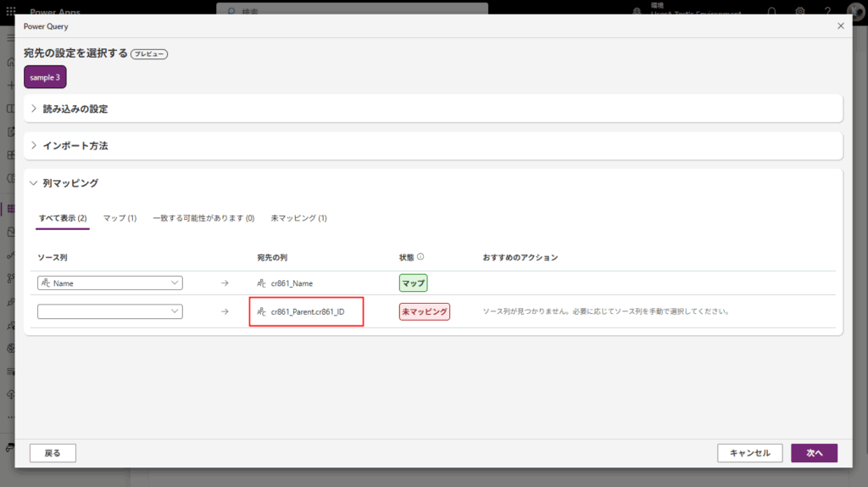The image size is (868, 487).
Task: Select the 一致する可能性があります (0) tab
Action: pyautogui.click(x=203, y=218)
